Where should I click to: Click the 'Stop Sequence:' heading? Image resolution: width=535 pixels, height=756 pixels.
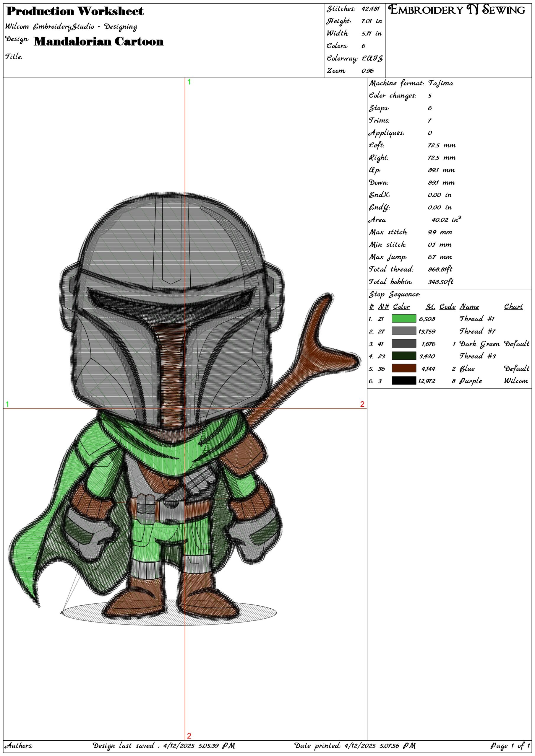pyautogui.click(x=394, y=294)
